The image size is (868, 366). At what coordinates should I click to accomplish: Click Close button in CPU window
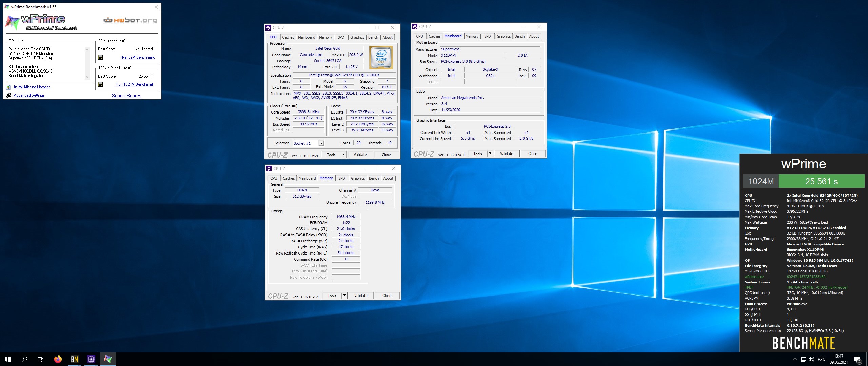point(386,155)
